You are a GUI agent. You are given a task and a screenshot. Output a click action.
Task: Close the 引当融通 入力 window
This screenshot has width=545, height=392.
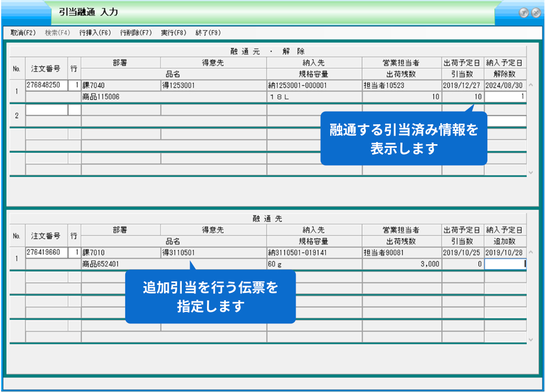pos(536,13)
